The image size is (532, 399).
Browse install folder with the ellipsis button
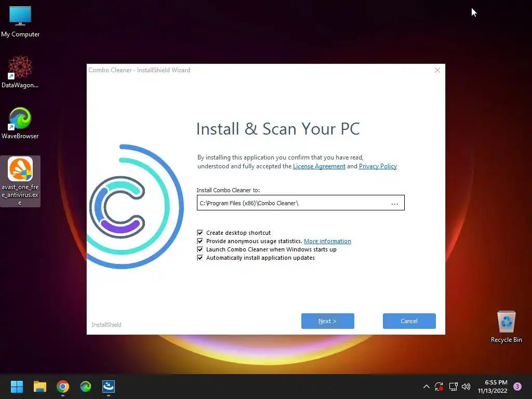395,204
